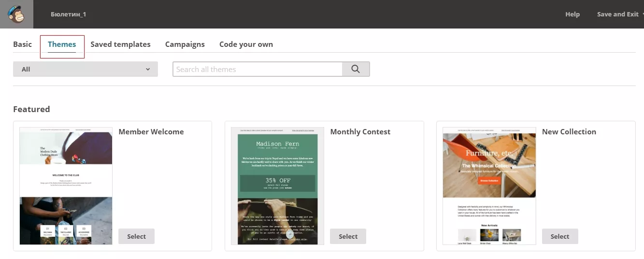
Task: Open the Saved templates tab
Action: tap(120, 44)
